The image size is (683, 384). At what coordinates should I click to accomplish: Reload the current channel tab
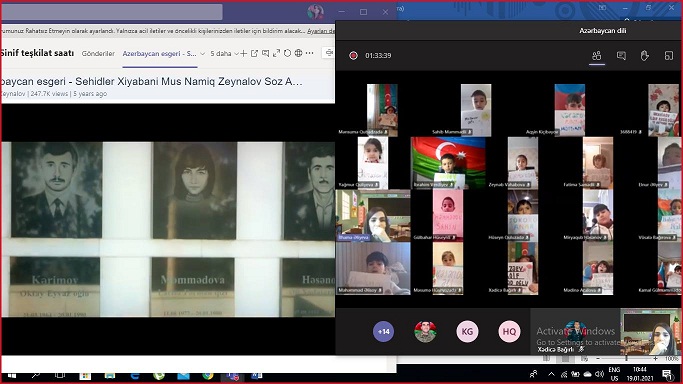pyautogui.click(x=287, y=54)
